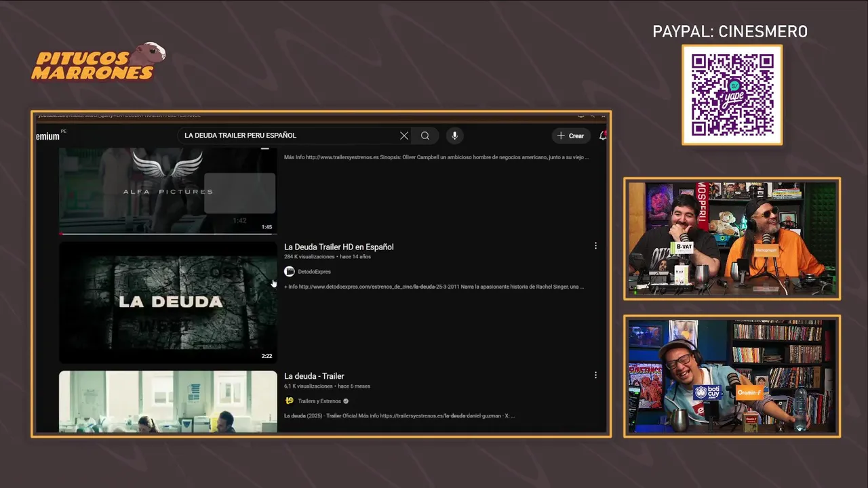The image size is (868, 488).
Task: Open La Deuda Trailer HD thumbnail
Action: pos(168,302)
